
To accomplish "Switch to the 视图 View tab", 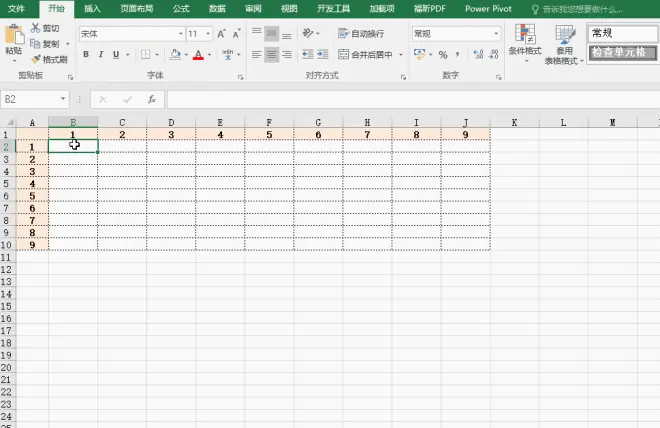I will point(289,8).
